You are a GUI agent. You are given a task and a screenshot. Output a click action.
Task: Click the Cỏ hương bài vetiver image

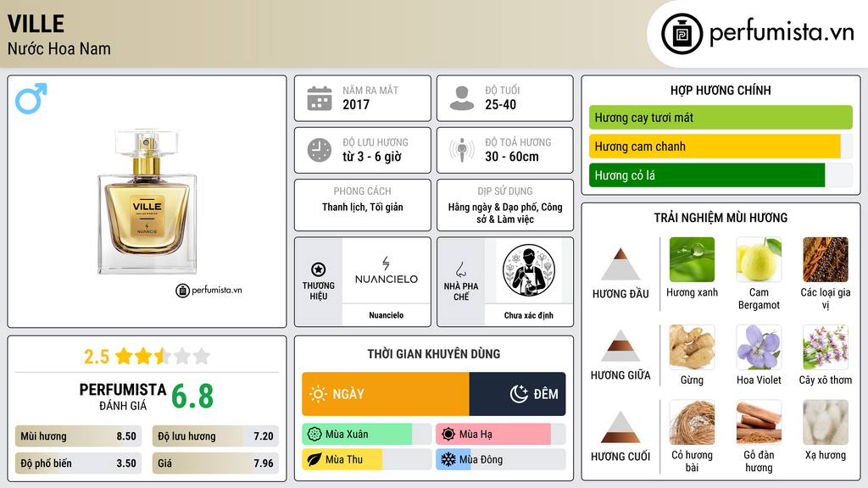tap(692, 422)
